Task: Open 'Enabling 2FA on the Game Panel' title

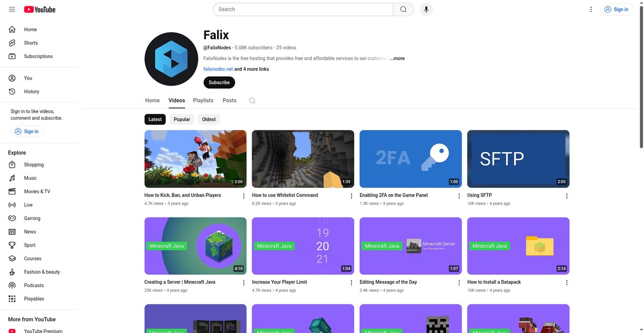Action: coord(393,196)
